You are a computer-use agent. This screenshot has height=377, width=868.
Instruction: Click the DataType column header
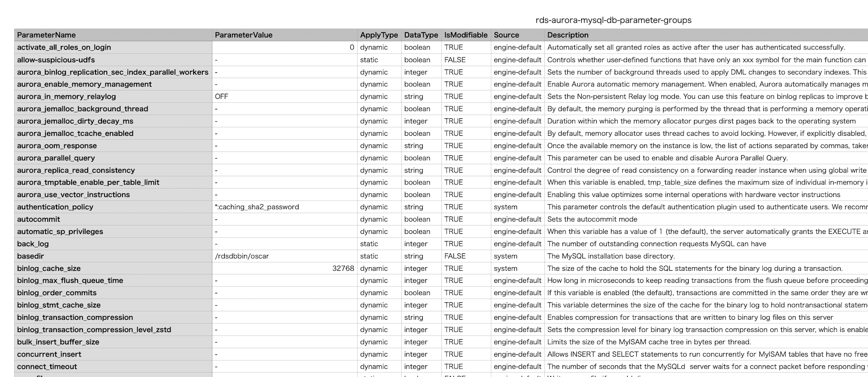tap(421, 35)
